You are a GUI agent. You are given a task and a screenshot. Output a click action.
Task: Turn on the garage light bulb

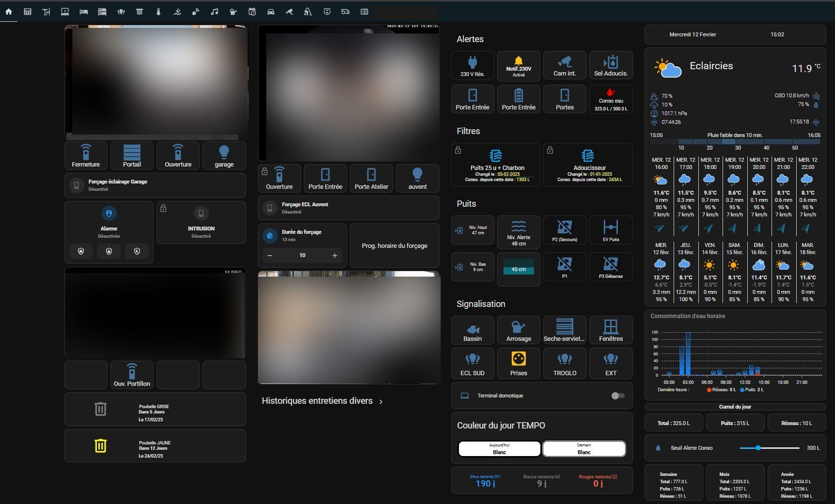coord(224,155)
